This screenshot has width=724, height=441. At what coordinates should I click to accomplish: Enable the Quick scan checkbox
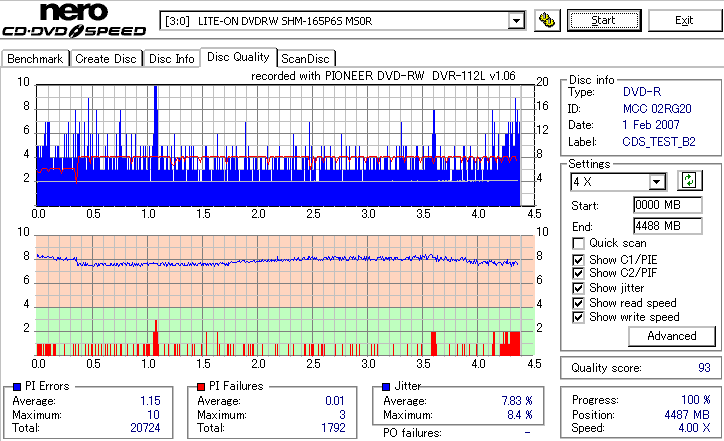tap(578, 243)
